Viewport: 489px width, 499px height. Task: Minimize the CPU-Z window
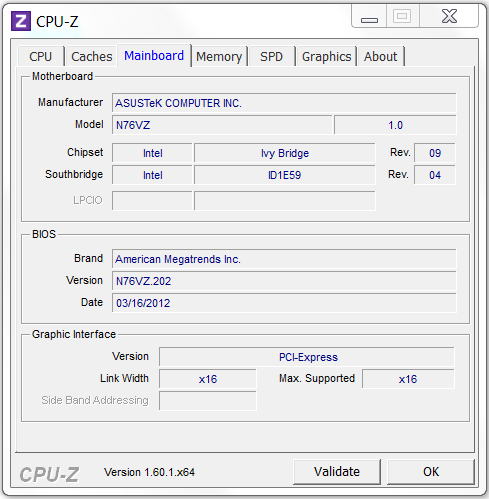(x=369, y=17)
